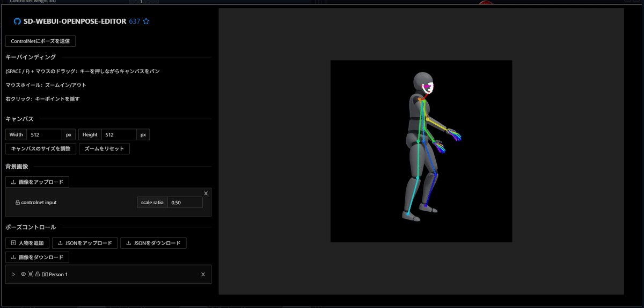The height and width of the screenshot is (308, 644).
Task: Click the controlnet input label text
Action: [x=39, y=203]
